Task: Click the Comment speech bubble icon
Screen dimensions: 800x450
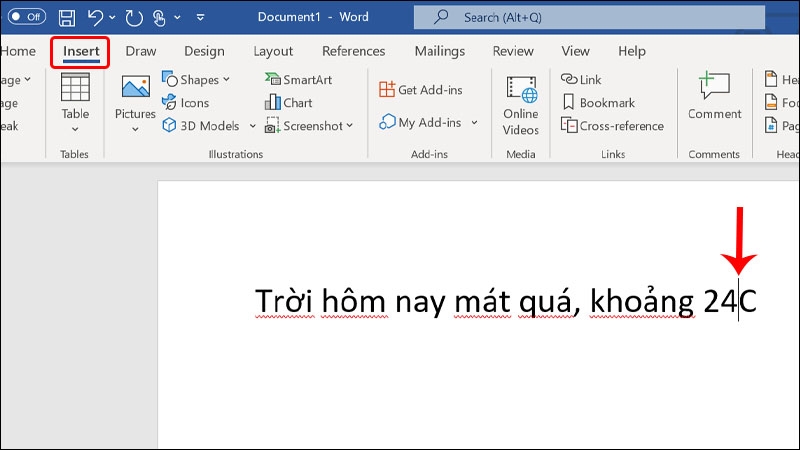Action: pos(714,85)
